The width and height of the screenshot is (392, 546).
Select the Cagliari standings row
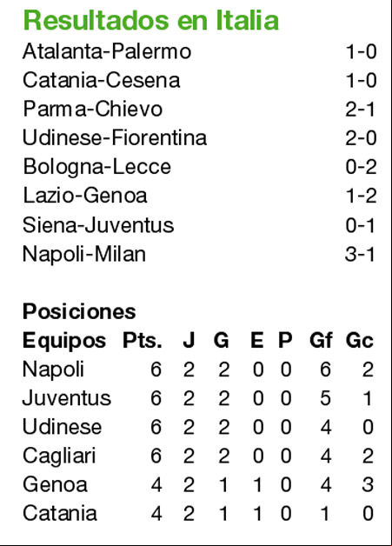point(198,456)
